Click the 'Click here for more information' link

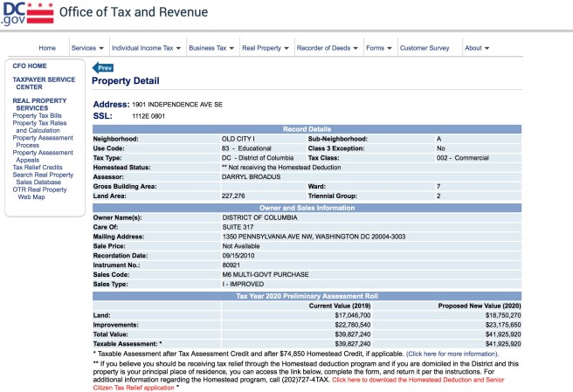(x=452, y=354)
